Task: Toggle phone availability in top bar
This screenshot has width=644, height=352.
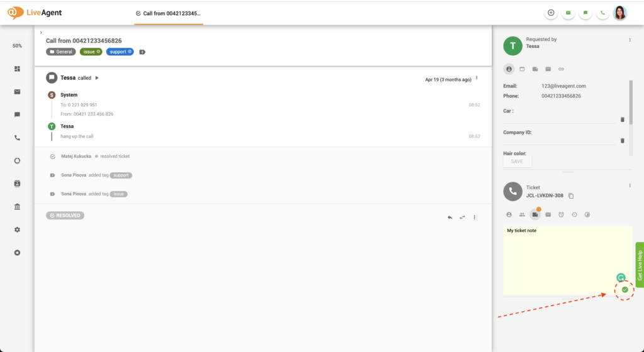Action: 603,13
